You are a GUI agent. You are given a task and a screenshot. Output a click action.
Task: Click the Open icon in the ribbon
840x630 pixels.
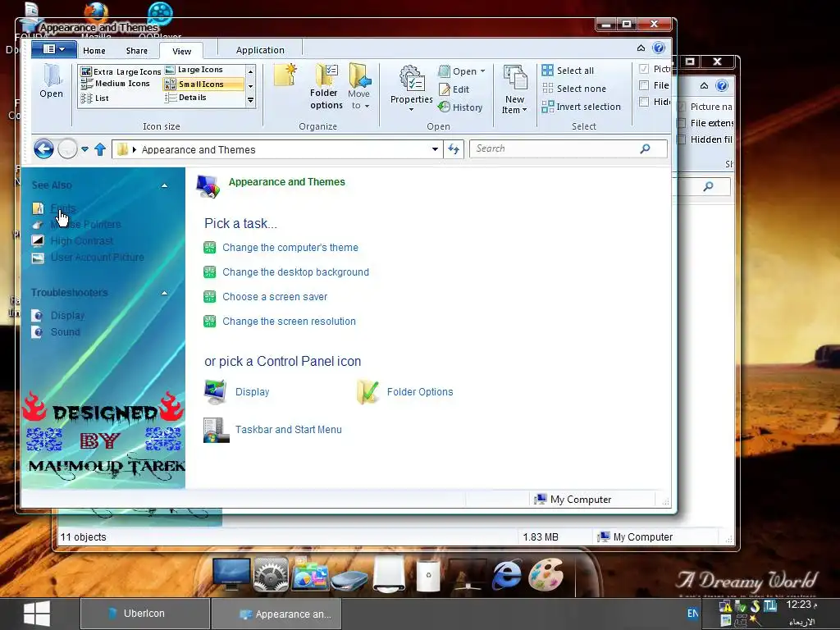tap(52, 81)
